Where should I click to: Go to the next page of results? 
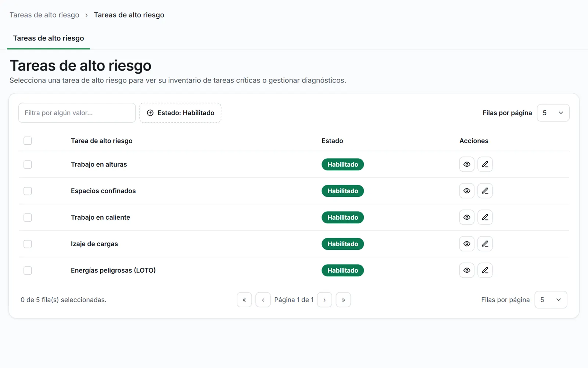click(x=325, y=300)
